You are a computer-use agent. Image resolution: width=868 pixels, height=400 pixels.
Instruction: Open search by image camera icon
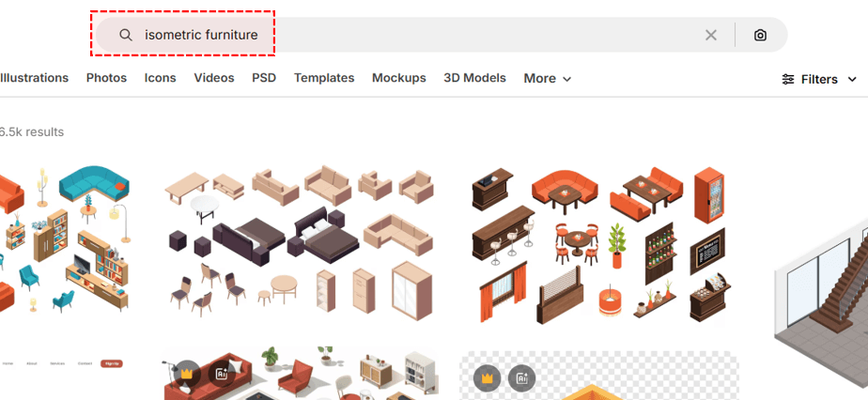pos(760,35)
